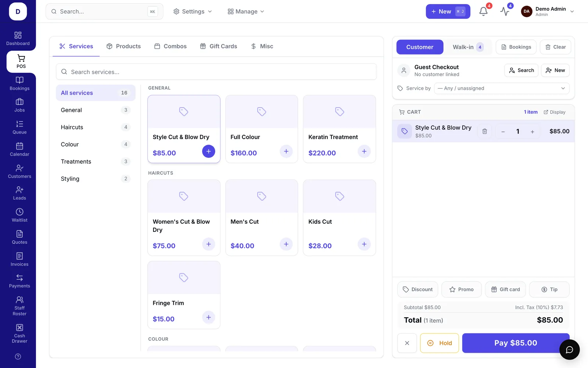
Task: Click the Pay $85.00 button
Action: coord(516,343)
